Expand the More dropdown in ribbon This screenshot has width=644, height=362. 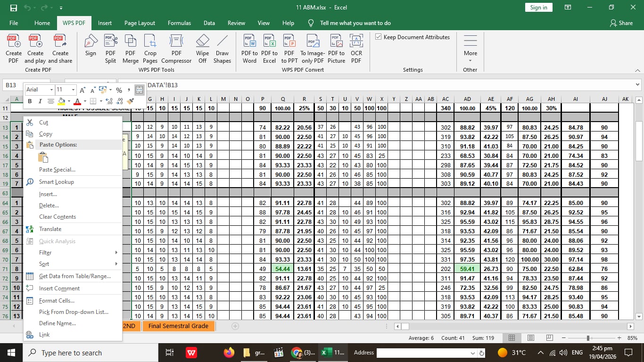pos(470,49)
